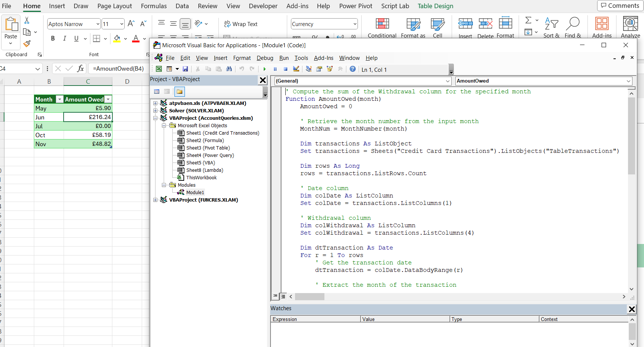
Task: Click Increase Font Size icon
Action: (131, 24)
